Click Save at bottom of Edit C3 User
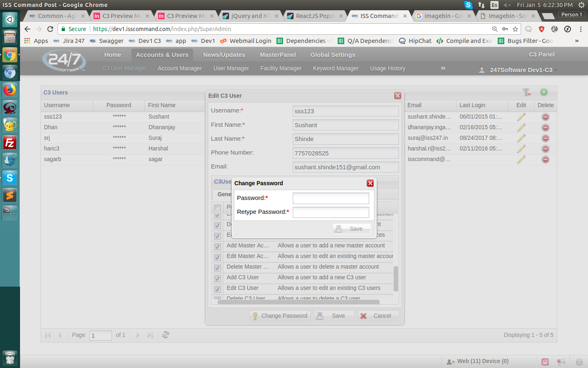The height and width of the screenshot is (368, 588). coord(334,316)
